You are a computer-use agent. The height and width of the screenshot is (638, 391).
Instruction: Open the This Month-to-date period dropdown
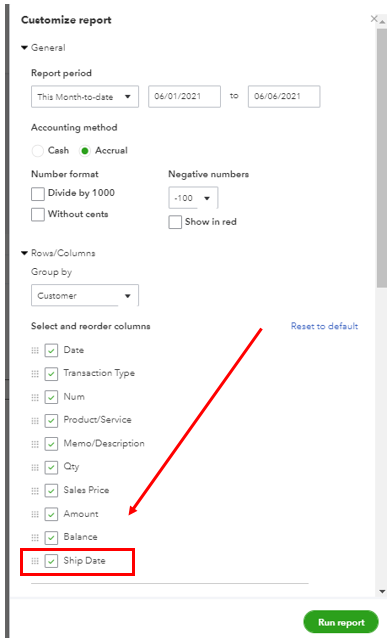pyautogui.click(x=85, y=96)
